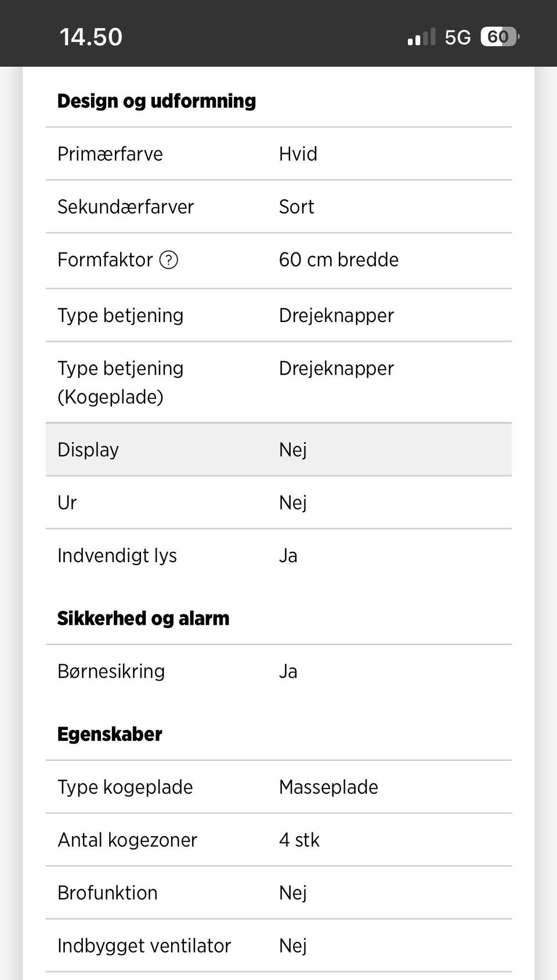Tap the 5G network indicator
Viewport: 557px width, 980px height.
point(457,37)
